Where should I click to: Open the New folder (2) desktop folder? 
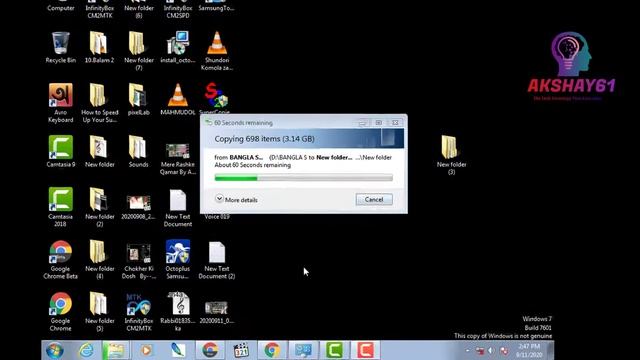point(99,207)
